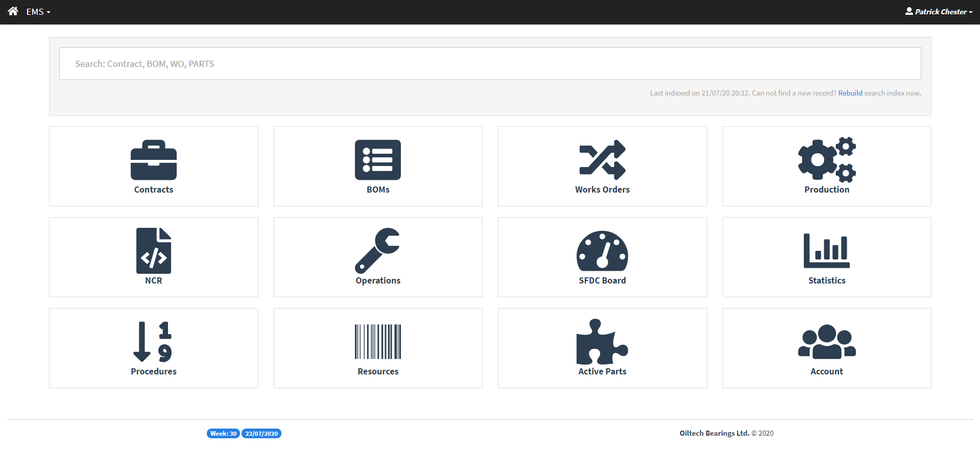980x473 pixels.
Task: Click the Rebuild search index link
Action: tap(850, 93)
